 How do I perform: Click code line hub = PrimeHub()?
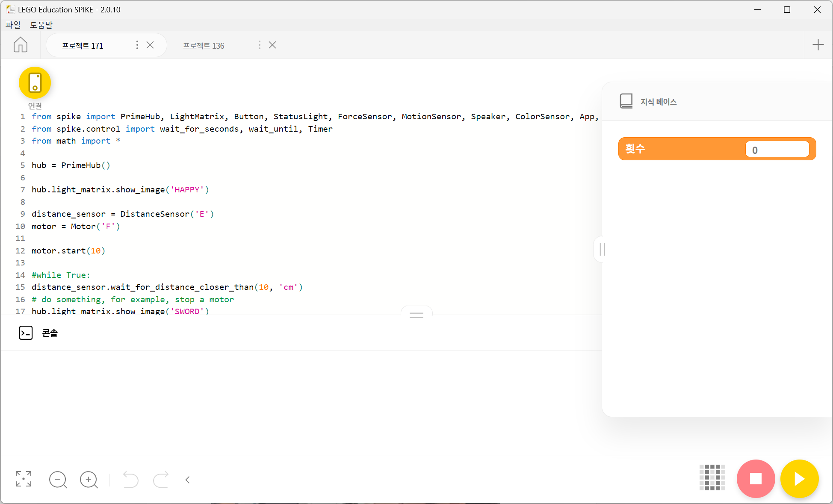pos(71,165)
